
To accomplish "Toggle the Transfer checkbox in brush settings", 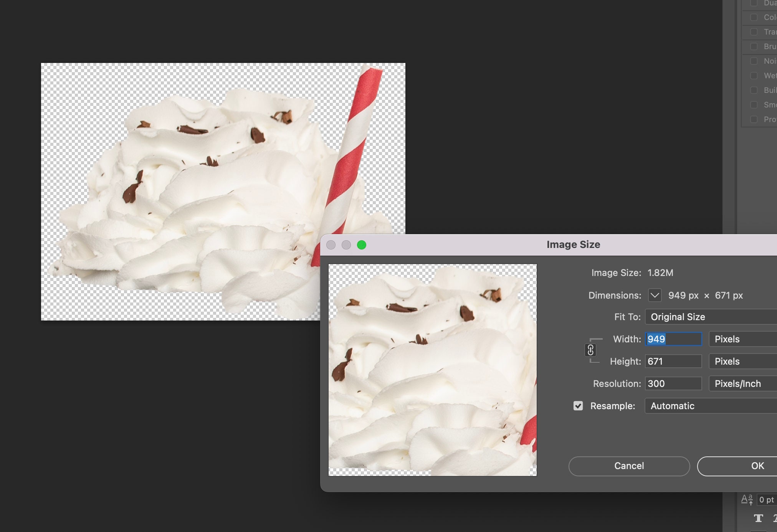I will (754, 32).
